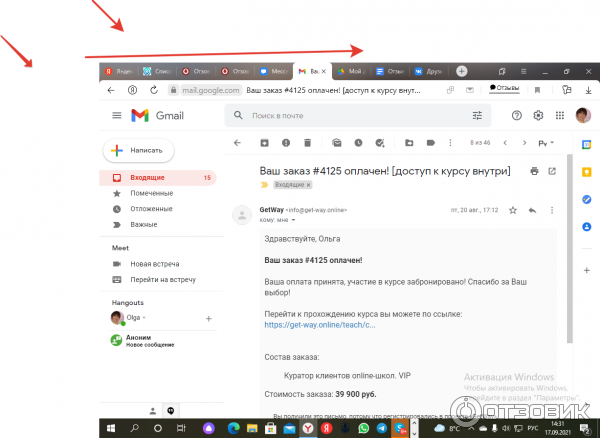The image size is (600, 438).
Task: Open Gmail settings gear icon
Action: click(x=539, y=115)
